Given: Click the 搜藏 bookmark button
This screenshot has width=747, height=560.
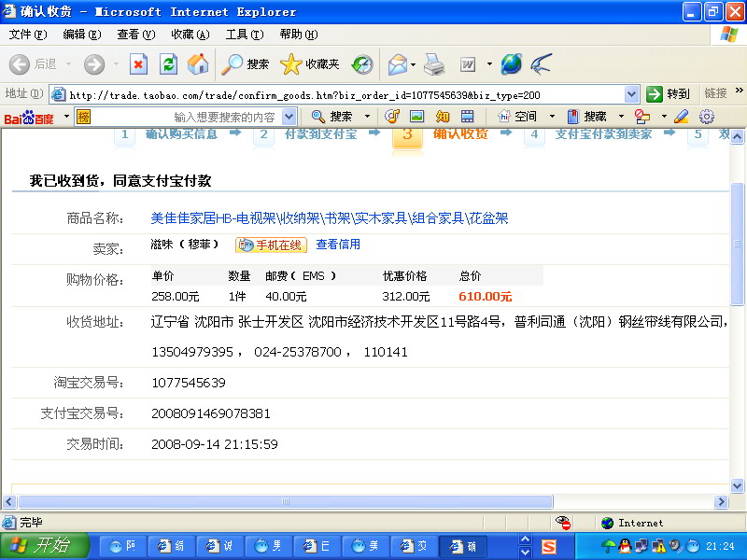Looking at the screenshot, I should click(587, 116).
